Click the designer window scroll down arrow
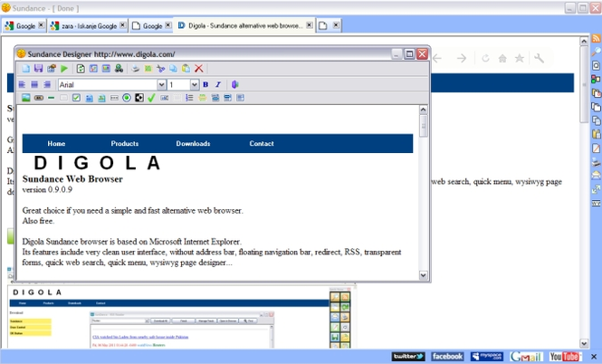 (x=423, y=275)
